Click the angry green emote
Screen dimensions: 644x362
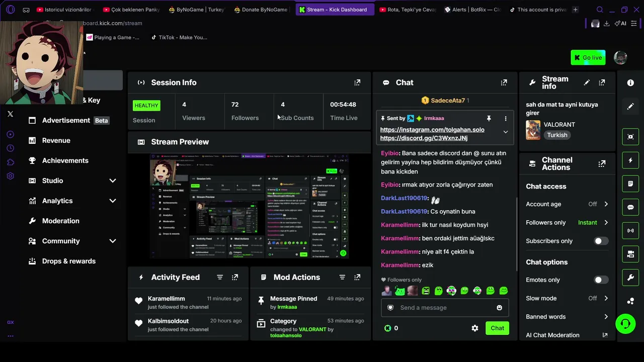point(426,291)
